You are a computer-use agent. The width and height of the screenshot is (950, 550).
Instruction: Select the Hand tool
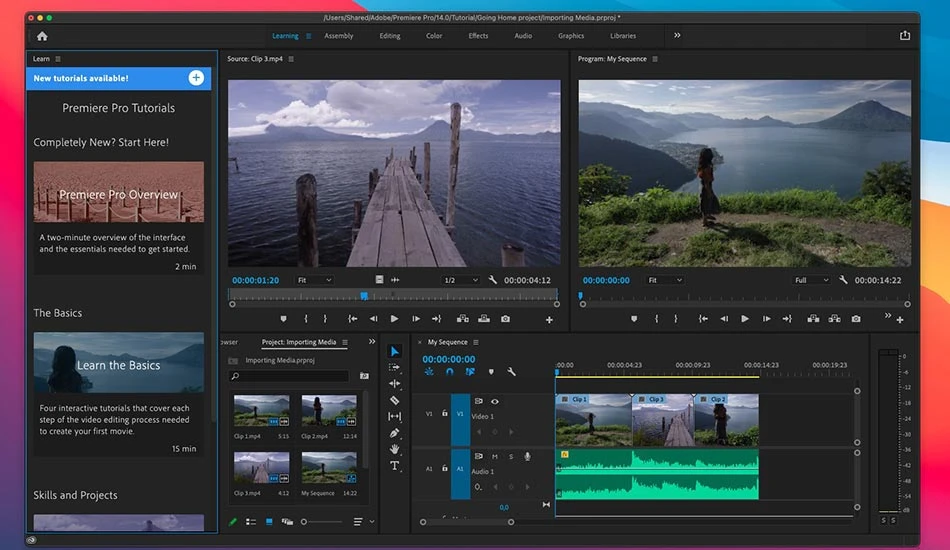(x=394, y=449)
